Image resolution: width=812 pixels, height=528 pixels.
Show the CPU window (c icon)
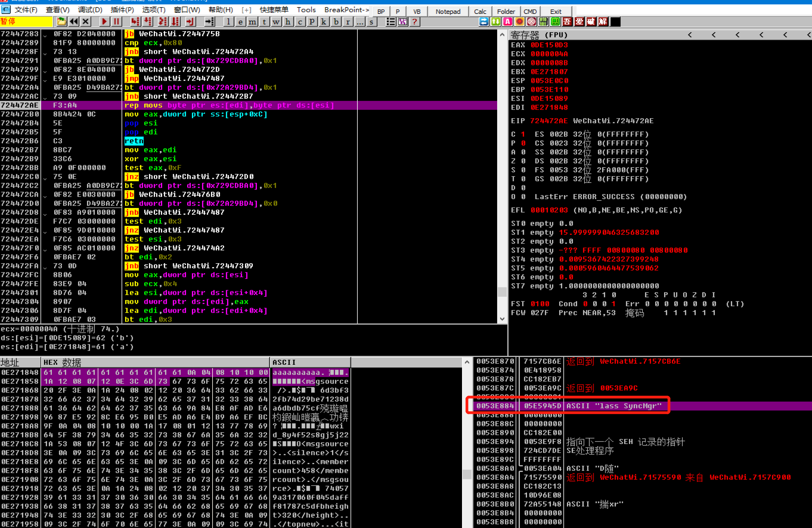coord(300,21)
